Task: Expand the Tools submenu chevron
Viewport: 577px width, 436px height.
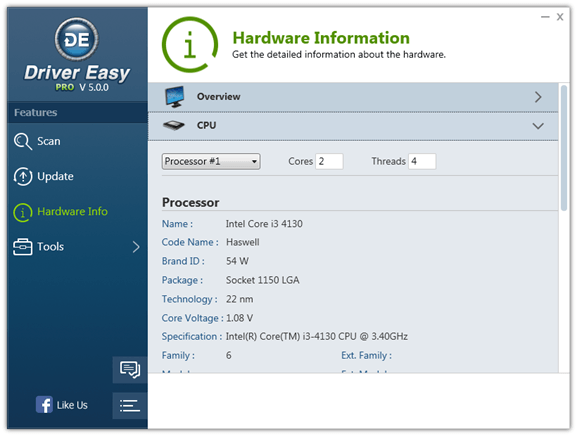Action: [x=136, y=247]
